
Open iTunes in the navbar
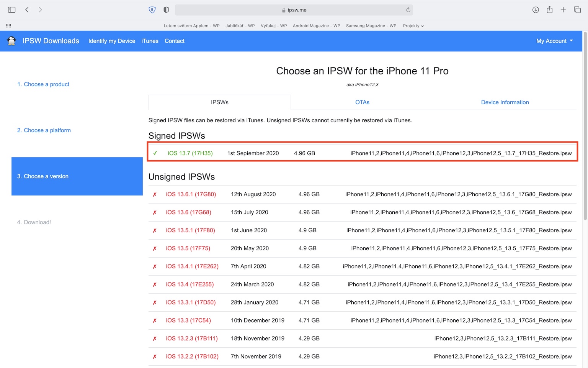point(150,41)
